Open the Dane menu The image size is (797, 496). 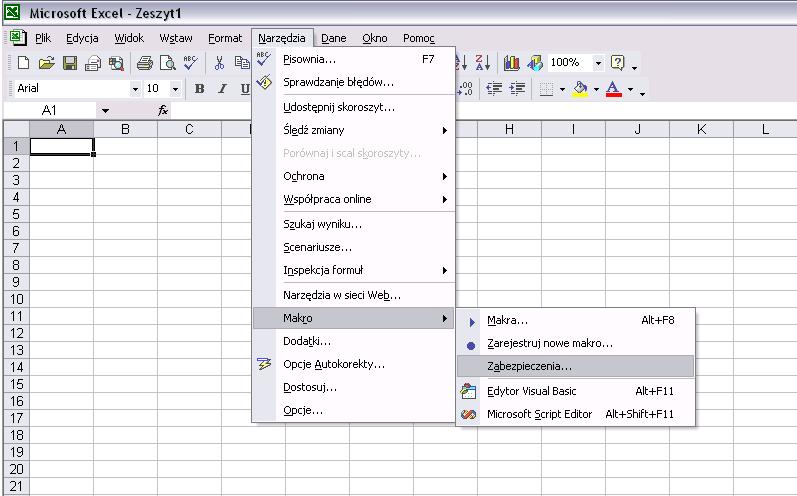click(x=333, y=38)
